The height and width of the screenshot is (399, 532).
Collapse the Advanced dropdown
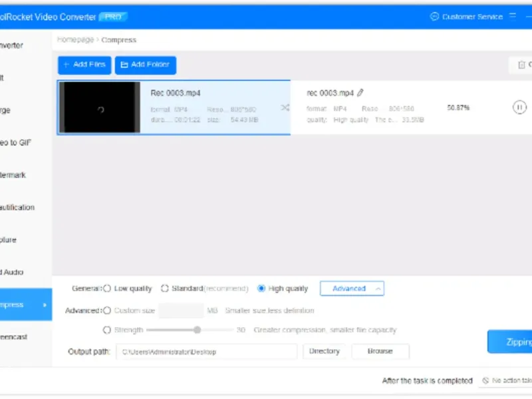(352, 289)
